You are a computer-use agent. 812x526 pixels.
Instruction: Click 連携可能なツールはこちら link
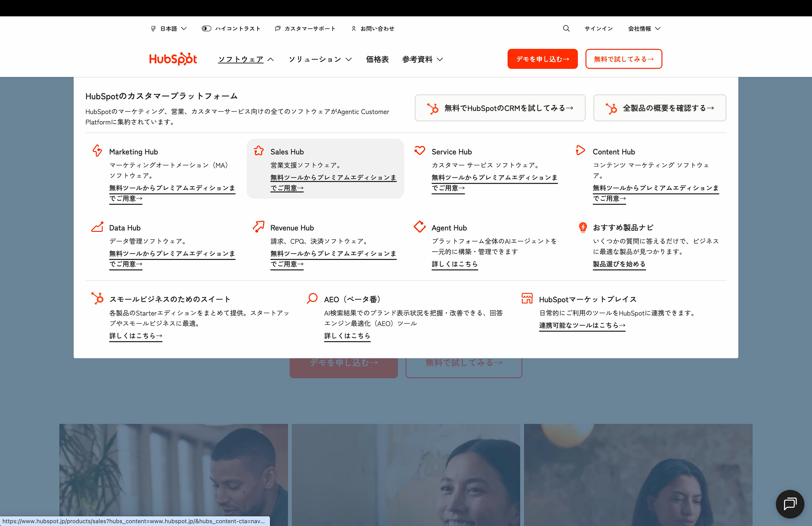[x=582, y=325]
